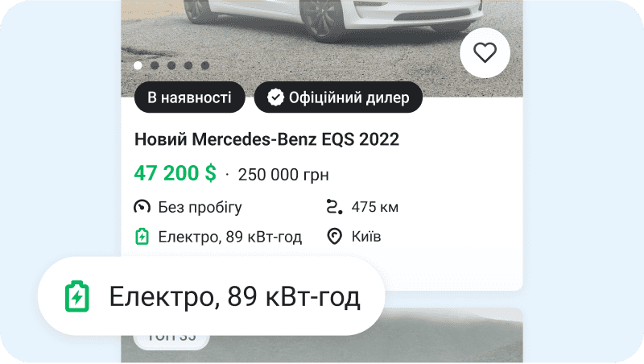The image size is (644, 364).
Task: Click the speedometer mileage icon
Action: point(142,207)
